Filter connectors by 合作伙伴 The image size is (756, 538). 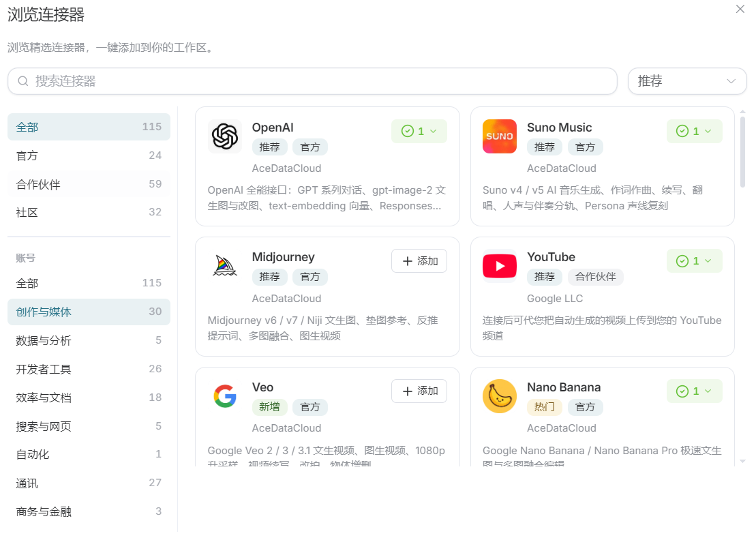coord(89,184)
